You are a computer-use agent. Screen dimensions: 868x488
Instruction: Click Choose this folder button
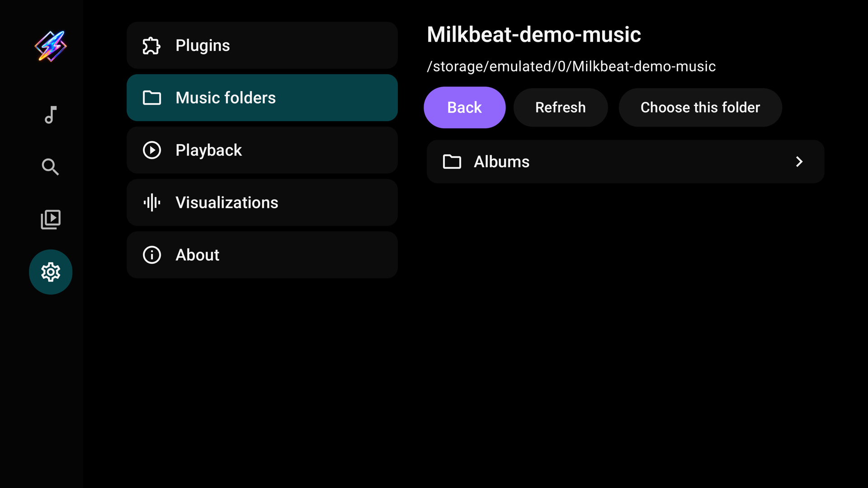pyautogui.click(x=700, y=108)
